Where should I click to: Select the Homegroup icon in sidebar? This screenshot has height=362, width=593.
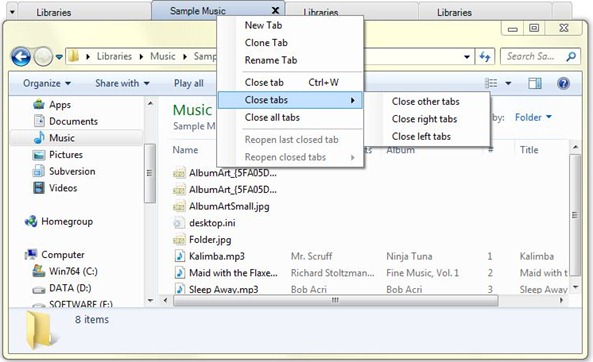(x=31, y=221)
